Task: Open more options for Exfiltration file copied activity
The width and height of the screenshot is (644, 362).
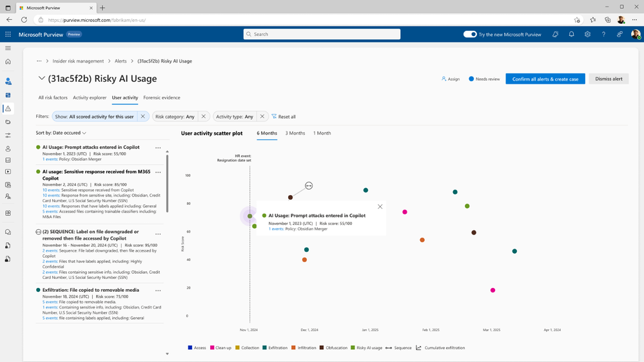Action: coord(158,291)
